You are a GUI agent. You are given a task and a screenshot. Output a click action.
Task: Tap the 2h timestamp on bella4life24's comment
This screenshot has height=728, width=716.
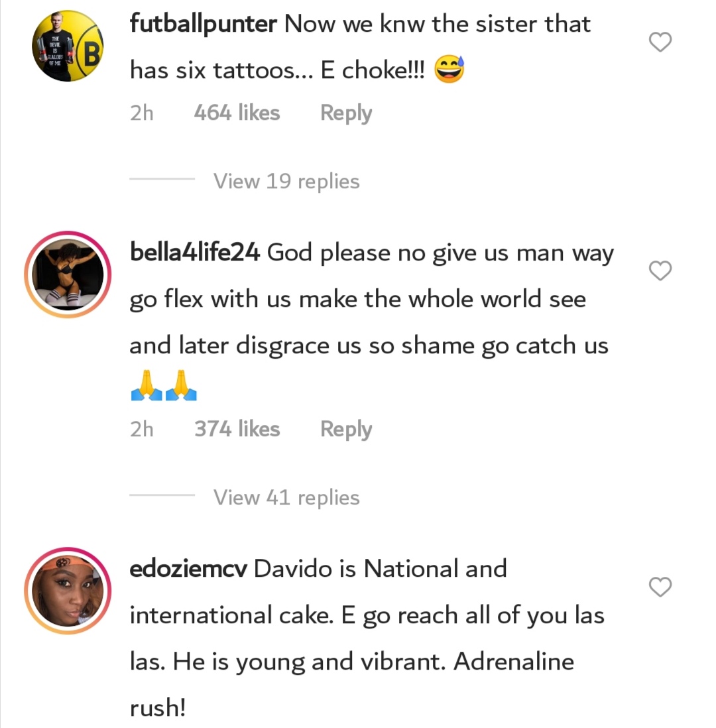click(x=141, y=429)
